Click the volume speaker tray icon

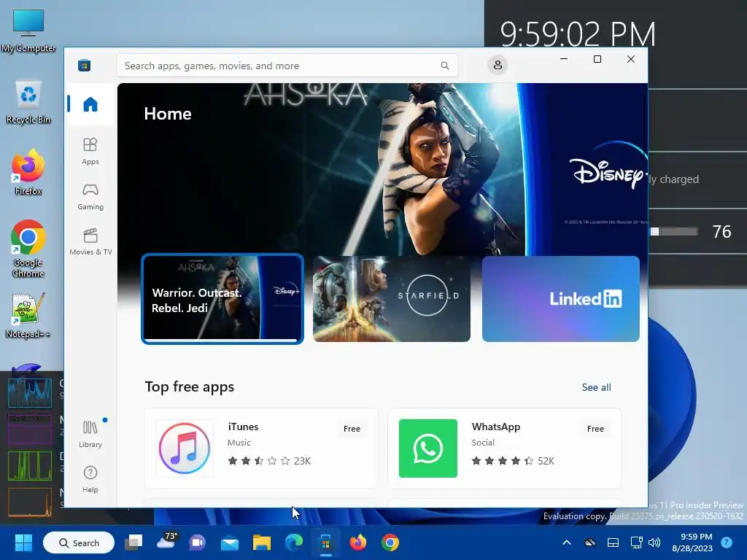pos(654,542)
